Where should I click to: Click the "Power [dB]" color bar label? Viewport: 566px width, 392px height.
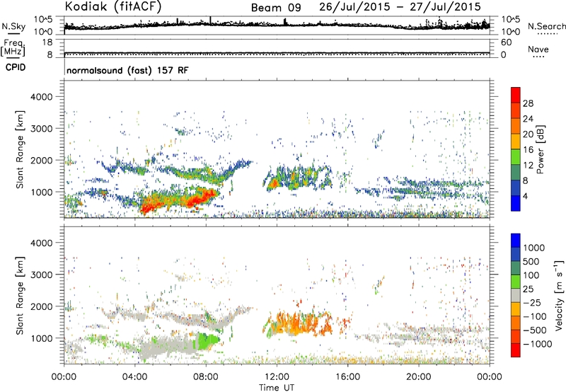540,149
